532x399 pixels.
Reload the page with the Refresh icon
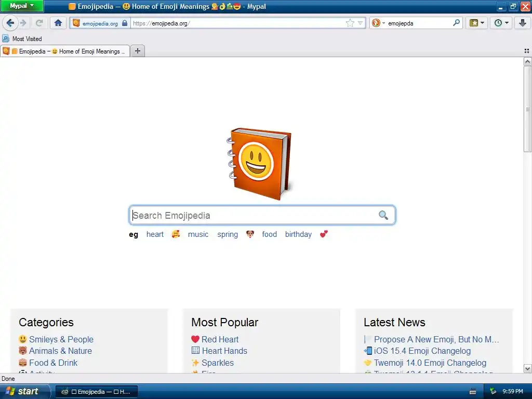(x=39, y=23)
